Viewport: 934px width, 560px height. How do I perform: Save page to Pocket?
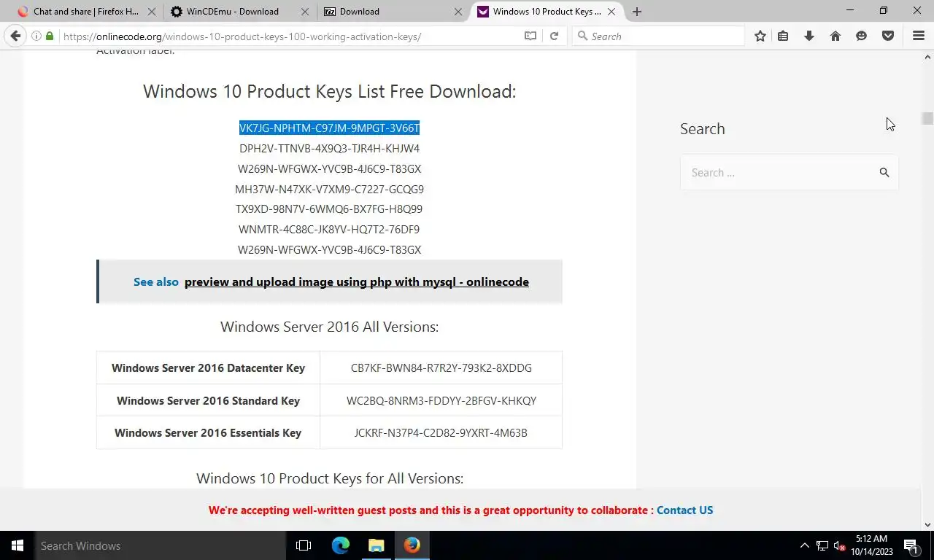tap(888, 36)
